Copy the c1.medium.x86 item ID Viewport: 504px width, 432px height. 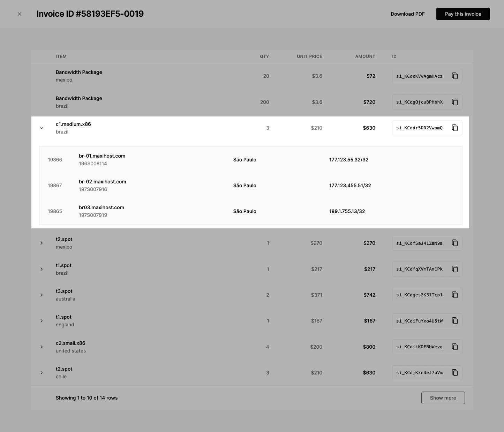[455, 128]
